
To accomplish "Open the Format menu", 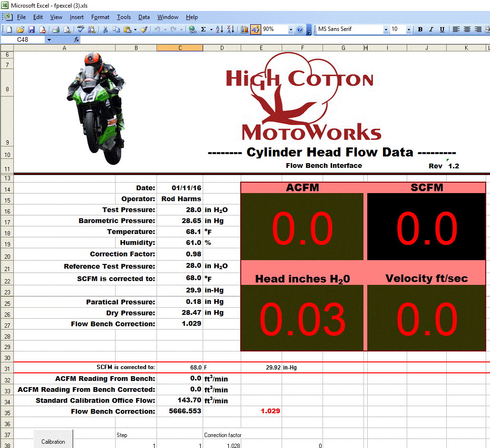I will (x=100, y=17).
